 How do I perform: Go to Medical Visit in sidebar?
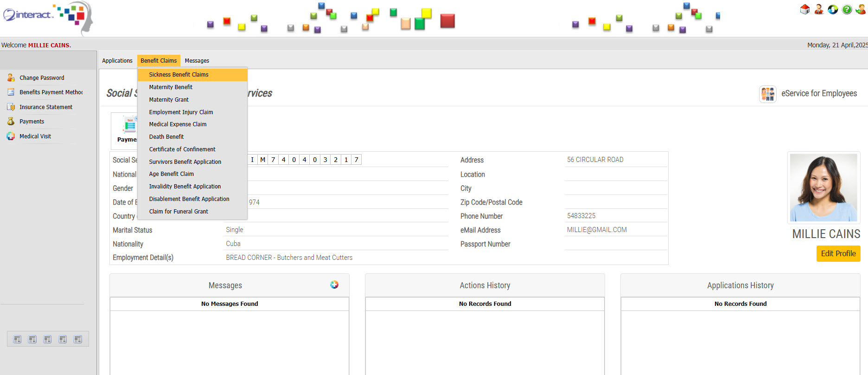pos(35,136)
